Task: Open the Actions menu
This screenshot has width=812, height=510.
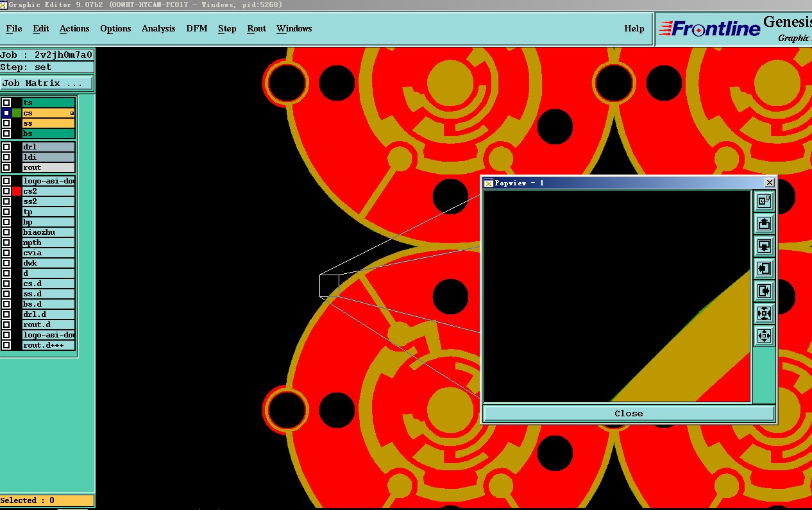Action: 74,28
